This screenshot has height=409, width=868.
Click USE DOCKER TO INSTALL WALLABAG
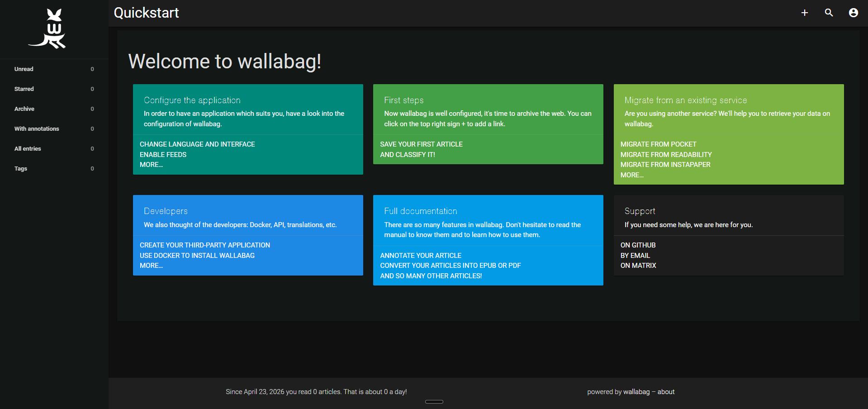197,255
